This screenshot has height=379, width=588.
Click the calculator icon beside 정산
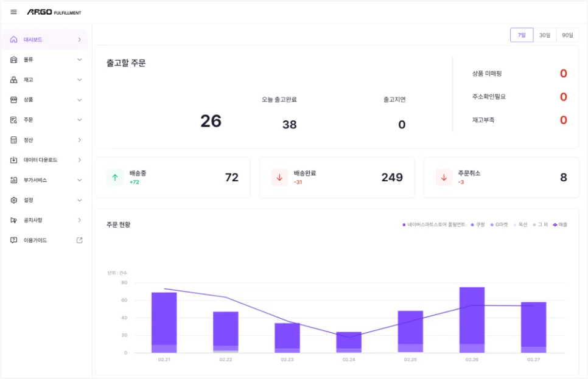(x=13, y=140)
